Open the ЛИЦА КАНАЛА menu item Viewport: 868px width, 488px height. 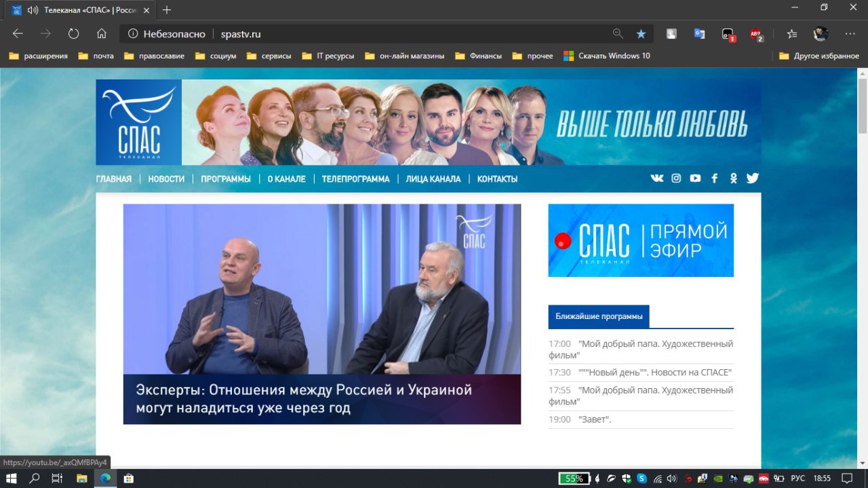433,179
